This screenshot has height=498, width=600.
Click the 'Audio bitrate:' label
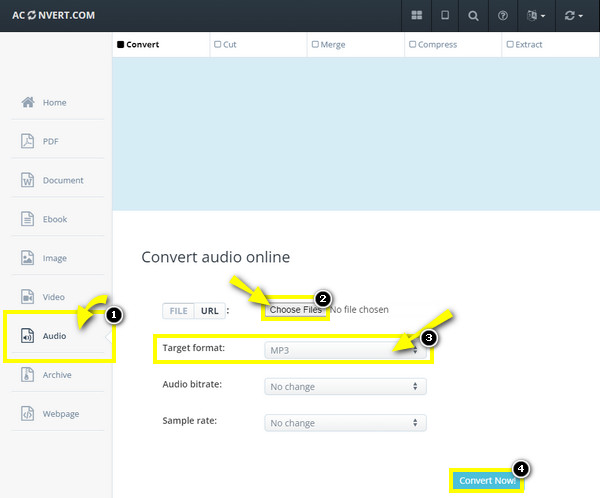(x=192, y=384)
